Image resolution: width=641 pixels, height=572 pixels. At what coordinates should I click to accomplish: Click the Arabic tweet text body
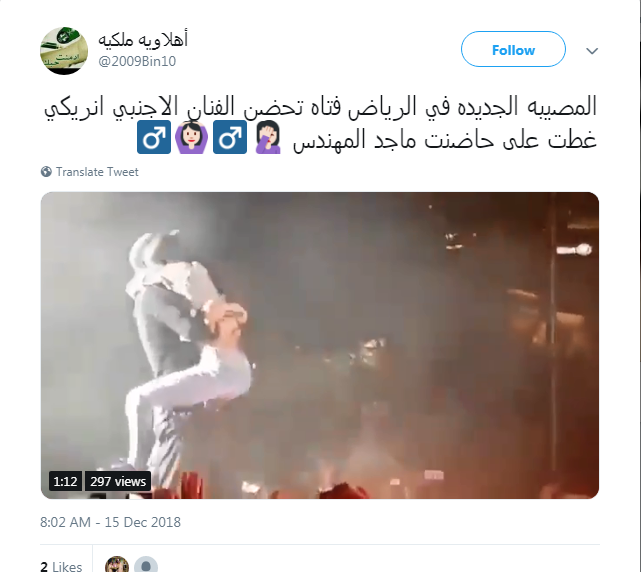point(320,123)
